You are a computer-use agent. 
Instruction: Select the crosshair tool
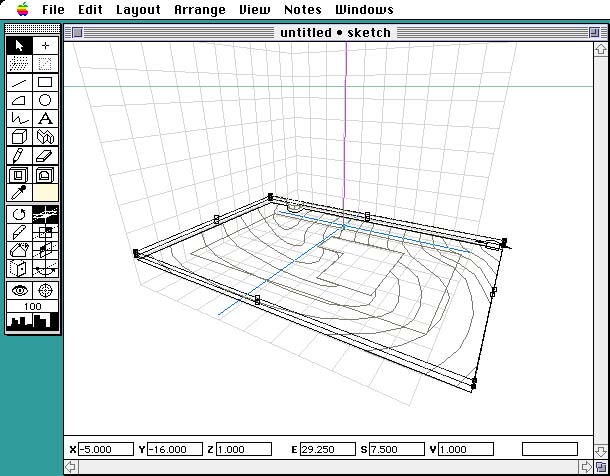tap(45, 46)
